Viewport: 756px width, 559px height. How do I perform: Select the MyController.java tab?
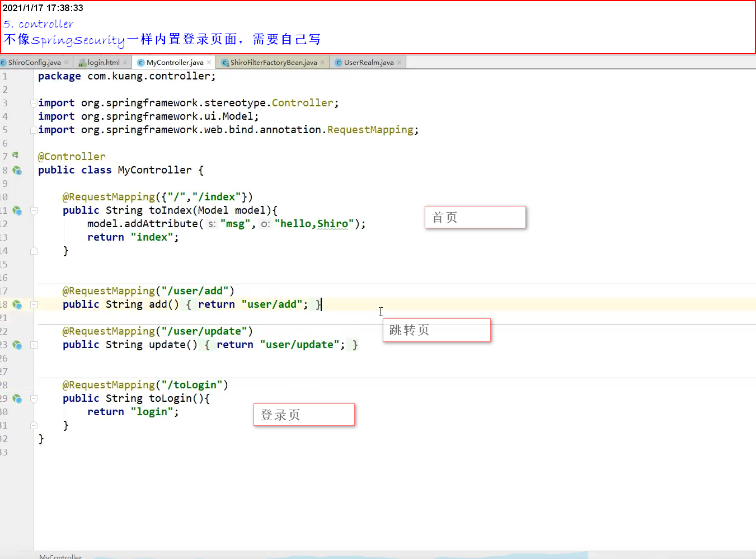click(175, 63)
